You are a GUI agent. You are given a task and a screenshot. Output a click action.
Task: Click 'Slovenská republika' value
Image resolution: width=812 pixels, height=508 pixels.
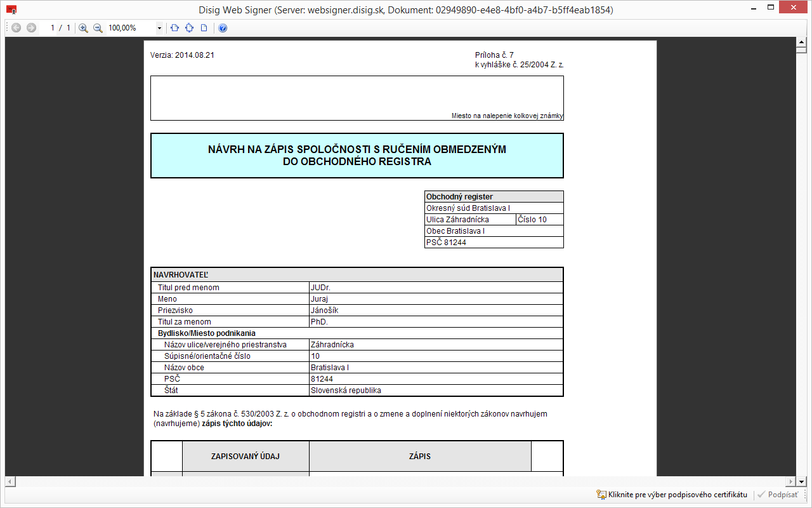click(x=346, y=391)
